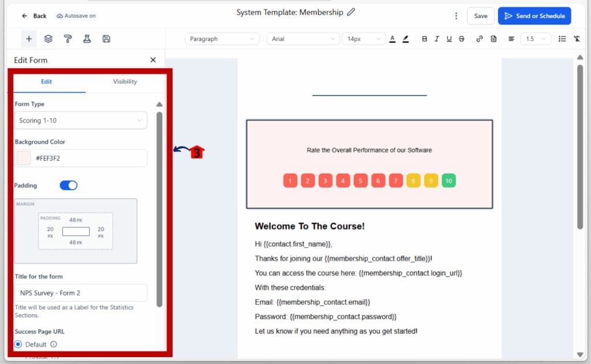Open the paint roller styles icon
Image resolution: width=591 pixels, height=364 pixels.
(x=68, y=39)
